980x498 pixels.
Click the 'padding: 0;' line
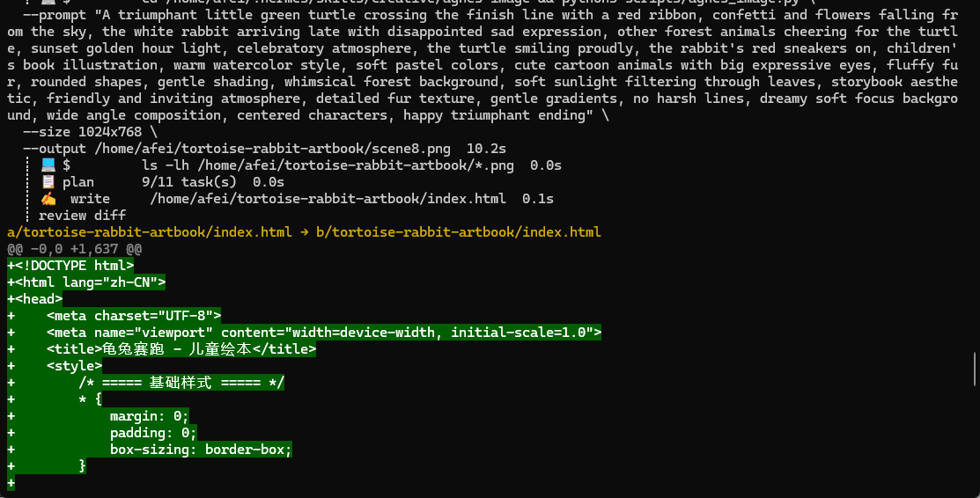pos(102,432)
